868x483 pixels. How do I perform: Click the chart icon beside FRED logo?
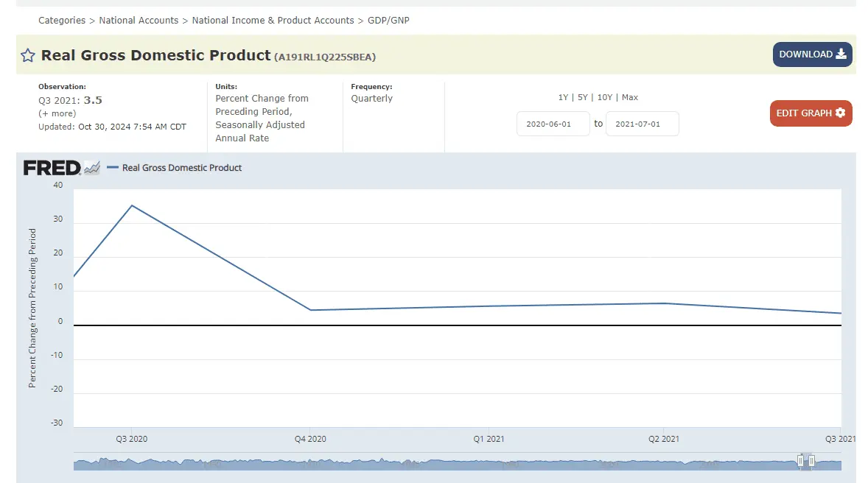pos(91,168)
